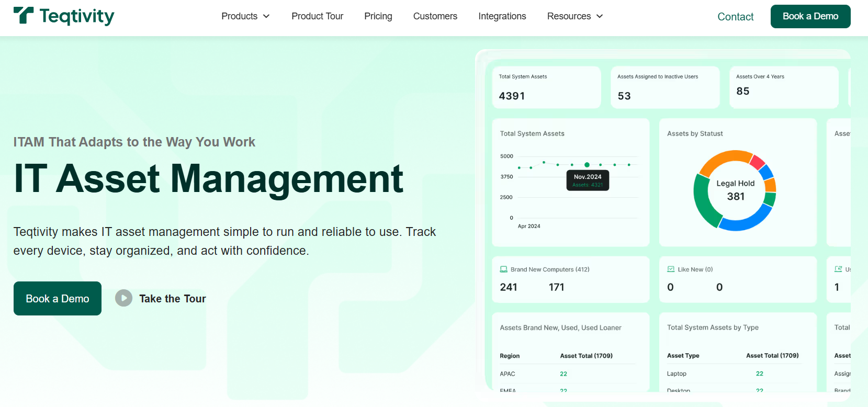
Task: Click the Total System Assets 4391 card
Action: pos(546,87)
